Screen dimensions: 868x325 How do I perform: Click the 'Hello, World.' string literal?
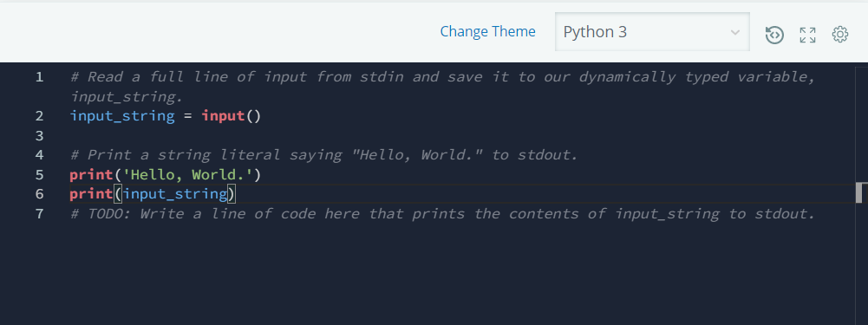coord(187,175)
